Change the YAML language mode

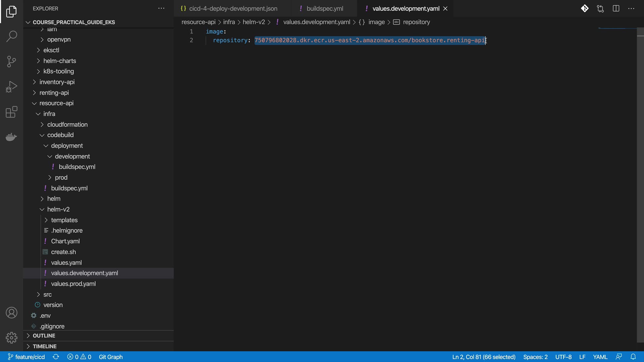pos(600,357)
